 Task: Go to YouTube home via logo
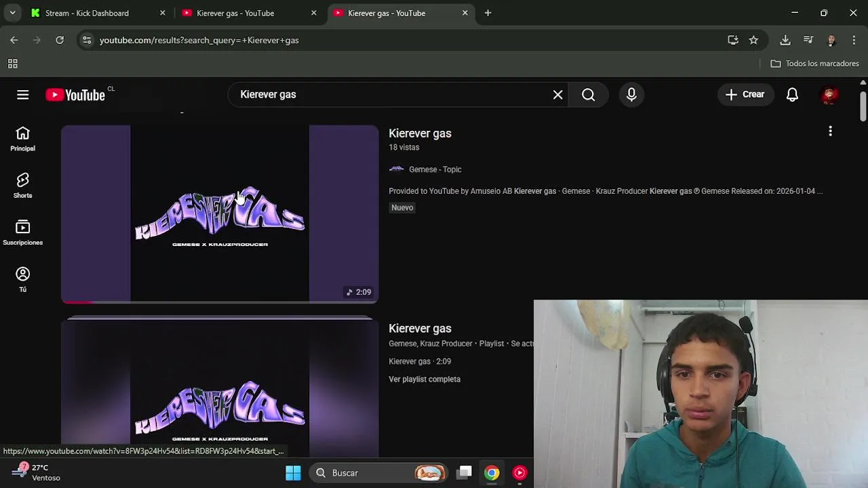(75, 95)
